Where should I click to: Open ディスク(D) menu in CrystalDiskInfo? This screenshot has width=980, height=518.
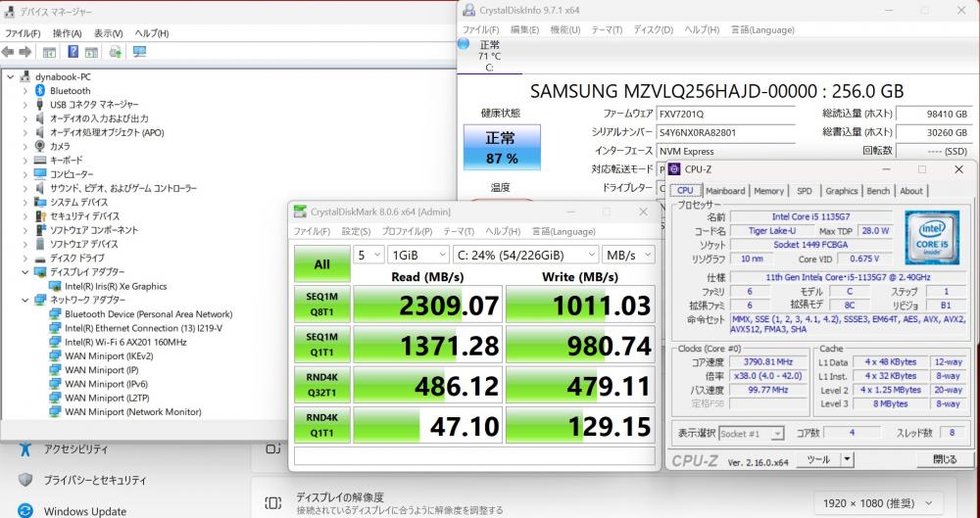[653, 30]
